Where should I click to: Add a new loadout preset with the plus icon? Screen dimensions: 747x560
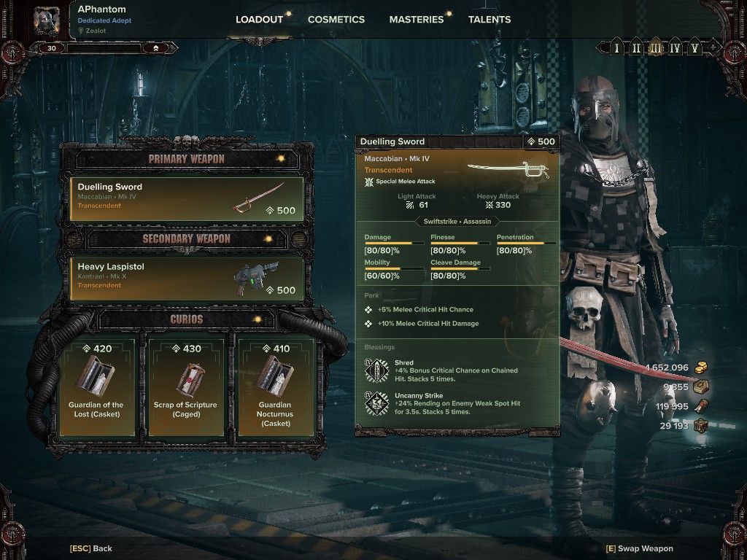713,47
